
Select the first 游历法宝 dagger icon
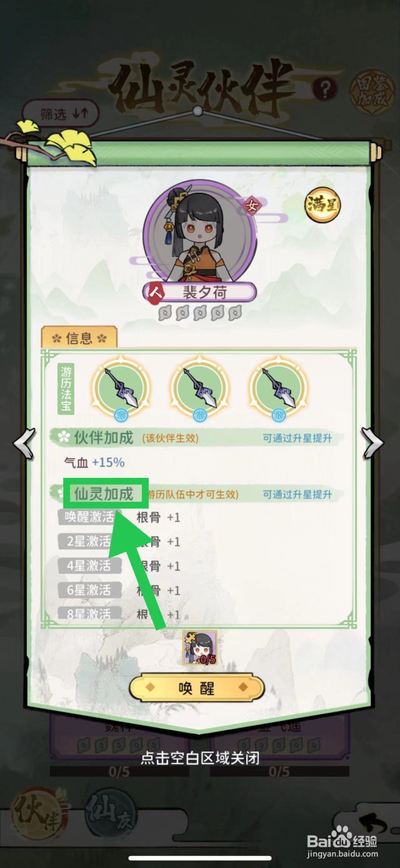pyautogui.click(x=121, y=388)
